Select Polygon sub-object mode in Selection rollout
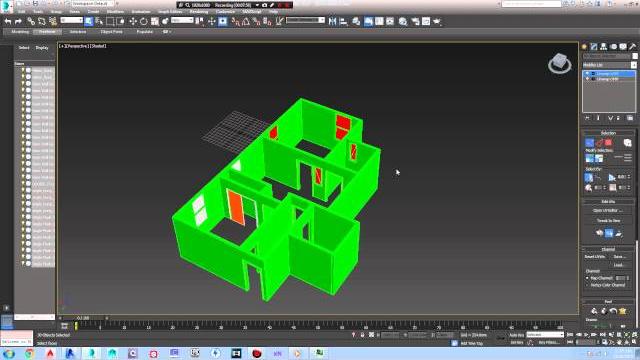 click(609, 143)
